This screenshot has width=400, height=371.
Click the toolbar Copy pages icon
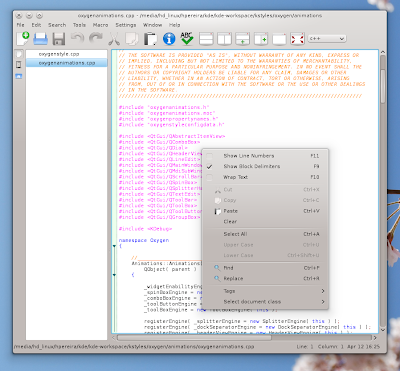[132, 39]
